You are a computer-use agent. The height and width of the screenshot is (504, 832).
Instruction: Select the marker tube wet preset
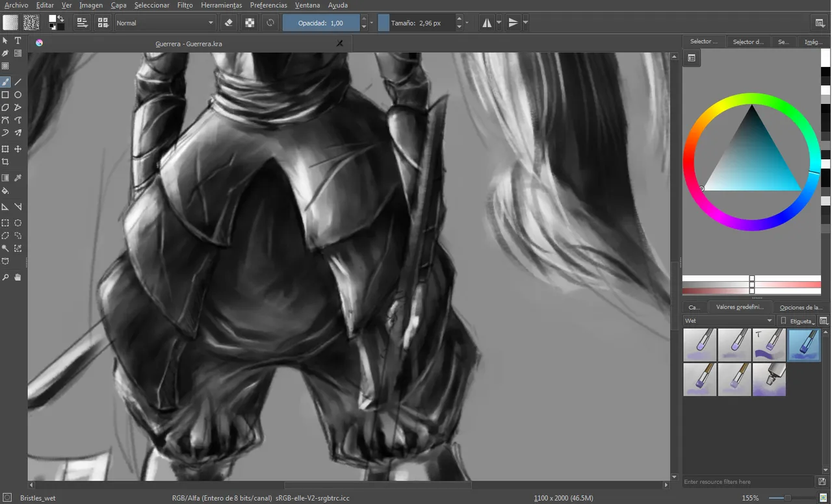tap(770, 379)
